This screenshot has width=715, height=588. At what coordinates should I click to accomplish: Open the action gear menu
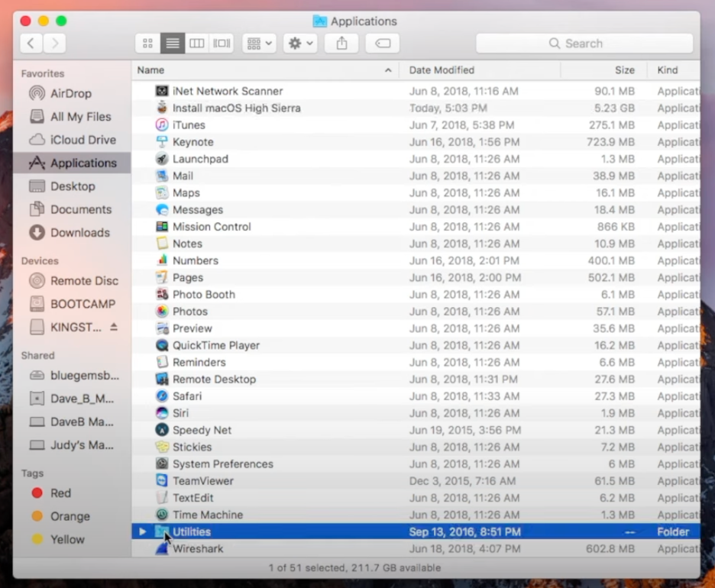point(300,44)
